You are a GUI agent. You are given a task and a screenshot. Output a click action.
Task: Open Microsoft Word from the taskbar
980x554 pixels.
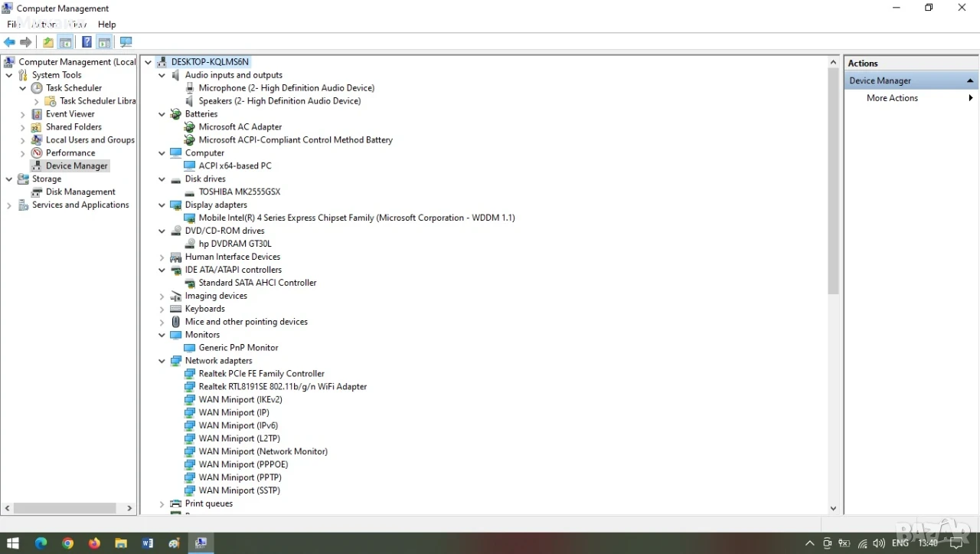(148, 543)
